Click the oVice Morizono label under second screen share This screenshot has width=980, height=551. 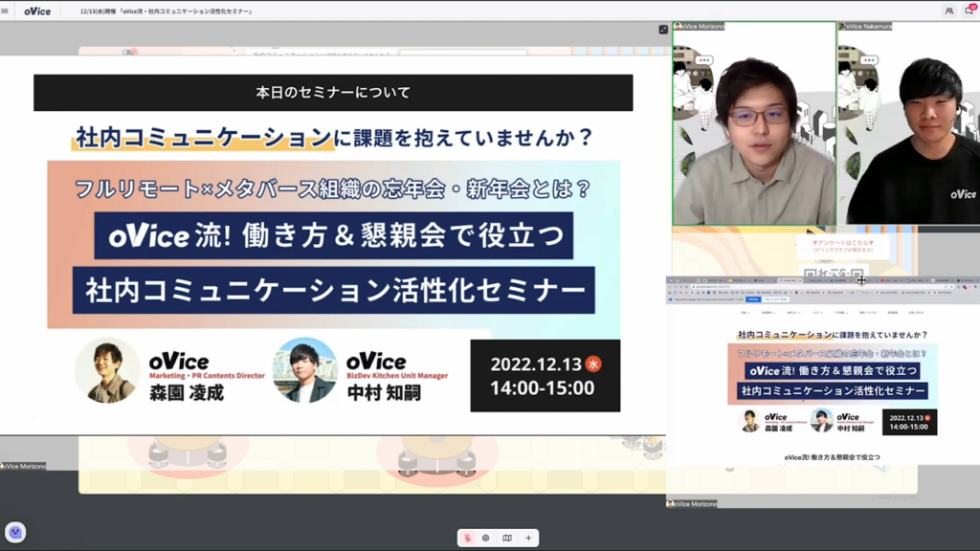pyautogui.click(x=692, y=503)
